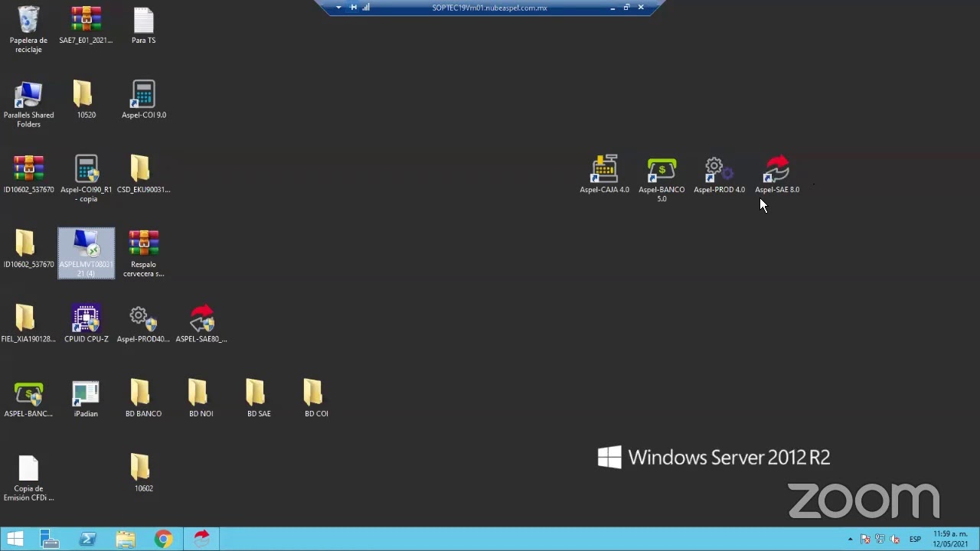Select the 10520 folder

[x=86, y=99]
